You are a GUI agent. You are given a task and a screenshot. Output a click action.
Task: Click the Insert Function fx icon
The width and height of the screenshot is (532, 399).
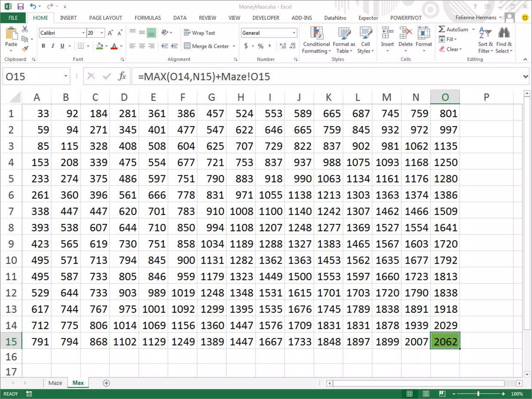click(x=122, y=76)
